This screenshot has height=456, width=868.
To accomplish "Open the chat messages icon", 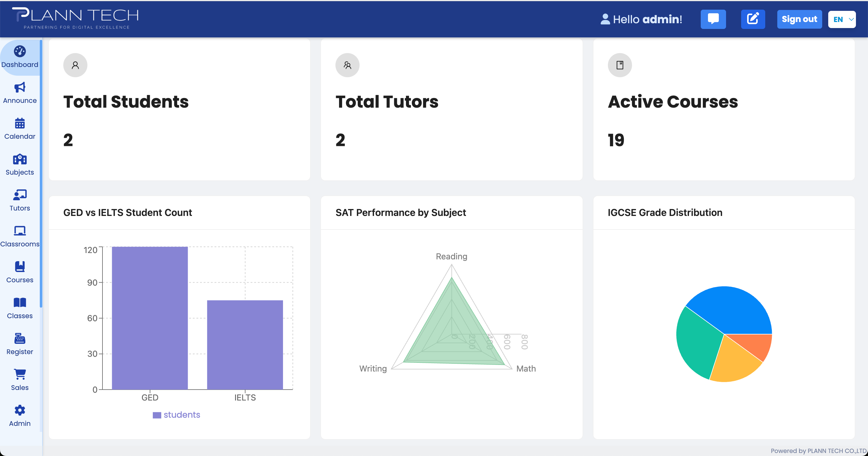I will pyautogui.click(x=713, y=19).
